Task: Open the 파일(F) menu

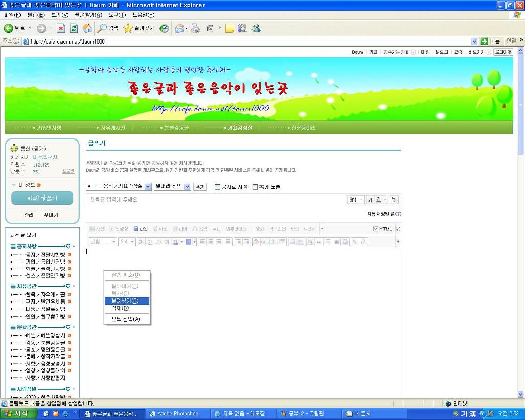Action: coord(12,15)
